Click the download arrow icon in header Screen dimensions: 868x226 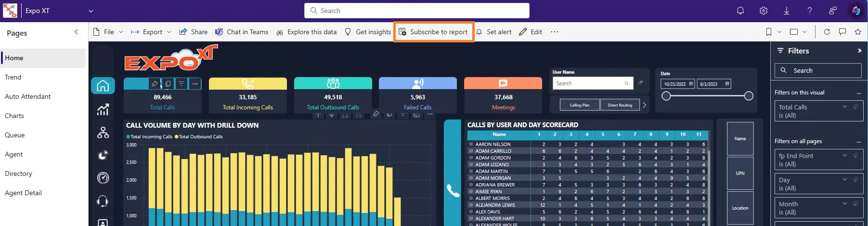(x=787, y=11)
